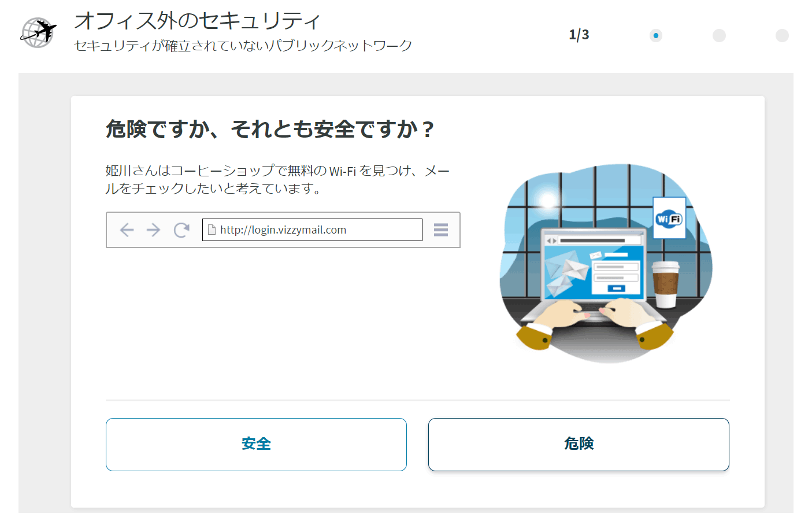Click the globe and airplane course icon
Image resolution: width=812 pixels, height=514 pixels.
click(38, 32)
